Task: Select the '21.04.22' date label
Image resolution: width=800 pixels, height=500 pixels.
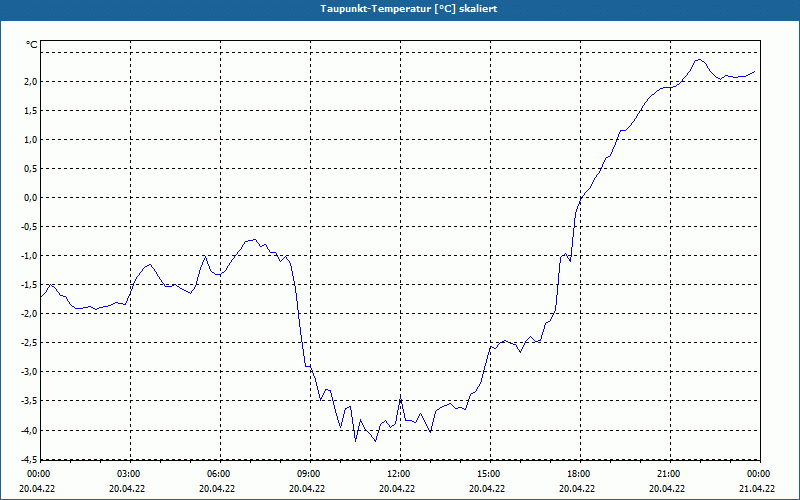Action: pos(757,489)
